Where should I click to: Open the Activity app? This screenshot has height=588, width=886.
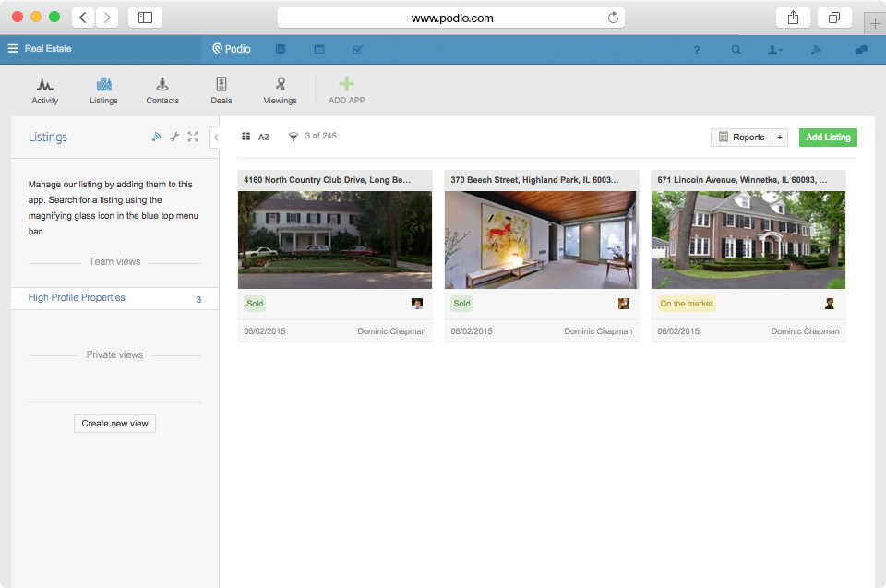coord(44,90)
